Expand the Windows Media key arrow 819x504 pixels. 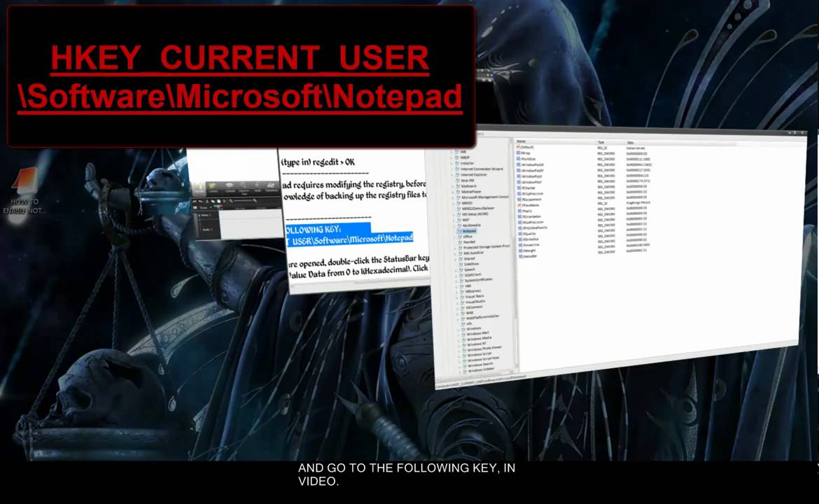click(459, 339)
